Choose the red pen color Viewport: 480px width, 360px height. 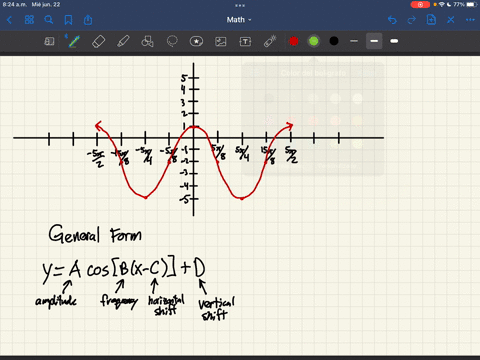(x=294, y=41)
